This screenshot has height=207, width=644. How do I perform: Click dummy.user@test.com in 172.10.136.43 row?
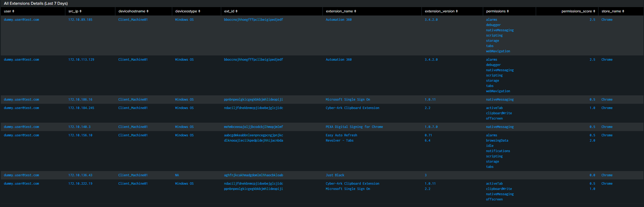coord(21,175)
